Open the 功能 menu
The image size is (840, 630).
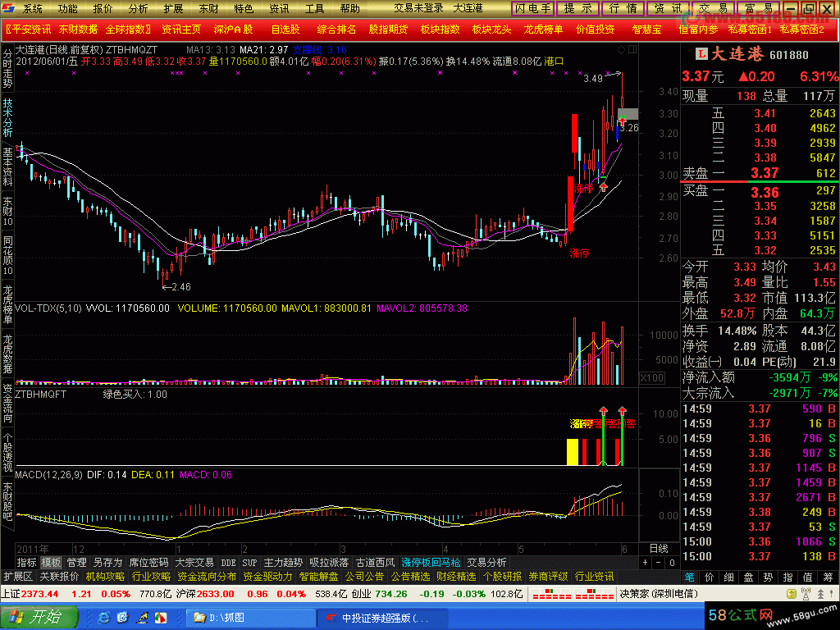point(67,8)
